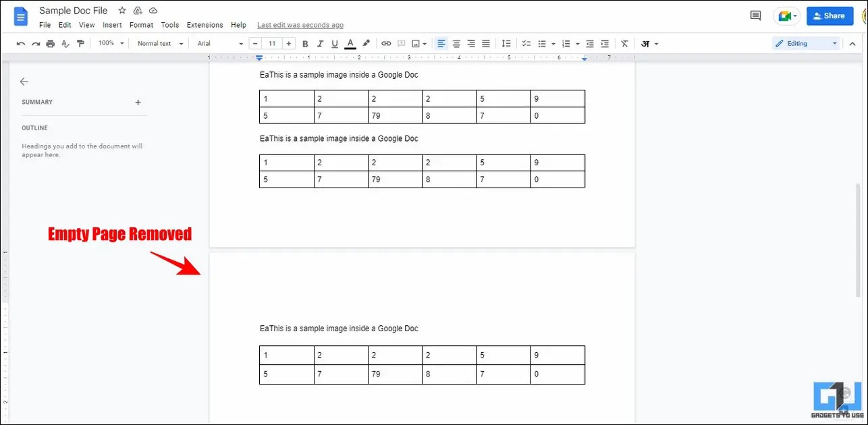Set center text alignment

pyautogui.click(x=456, y=43)
